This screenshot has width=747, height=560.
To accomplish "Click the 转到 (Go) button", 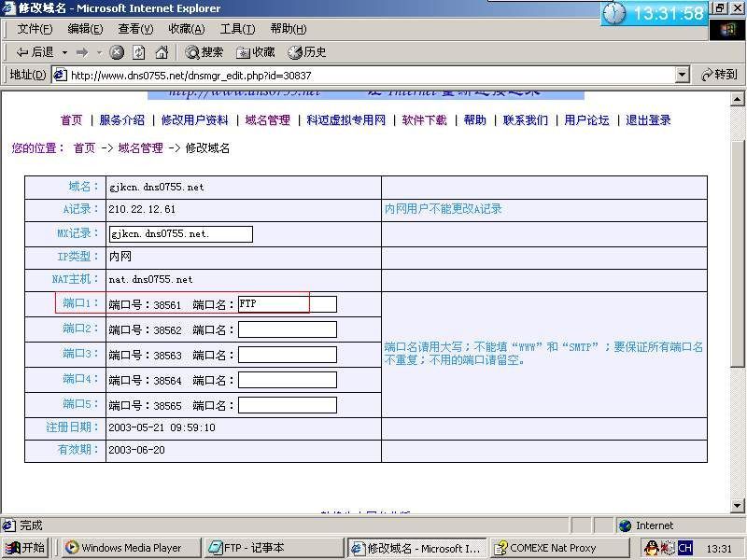I will 719,75.
